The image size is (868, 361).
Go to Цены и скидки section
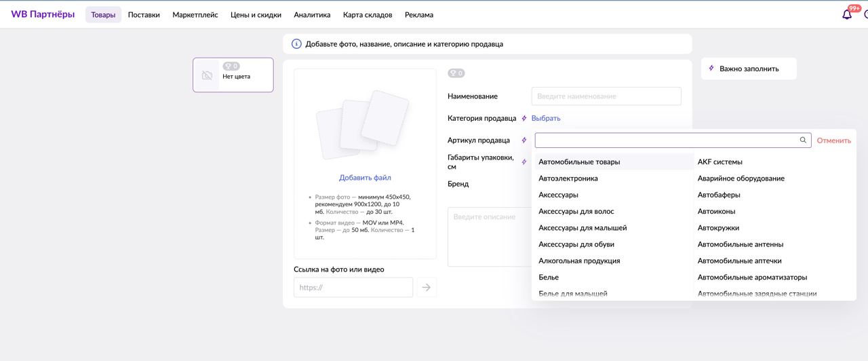coord(256,15)
